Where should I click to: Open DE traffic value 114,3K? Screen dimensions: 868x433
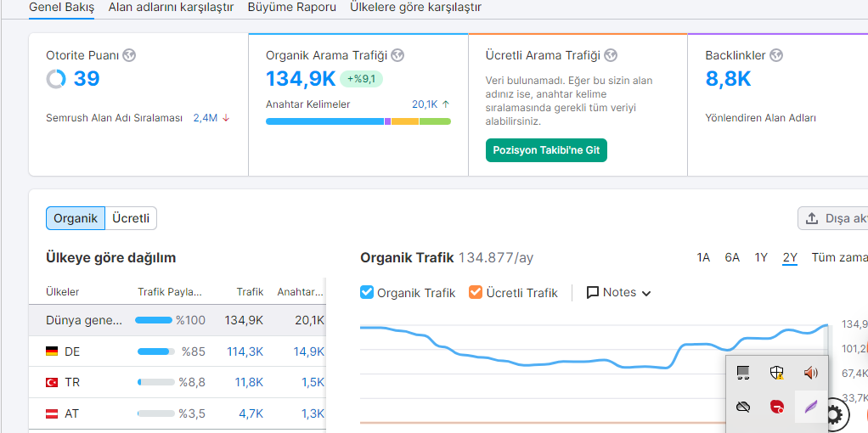245,351
